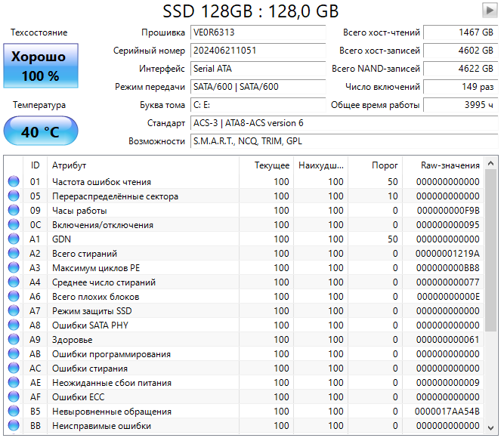
Task: Click the ID column header
Action: tap(35, 165)
